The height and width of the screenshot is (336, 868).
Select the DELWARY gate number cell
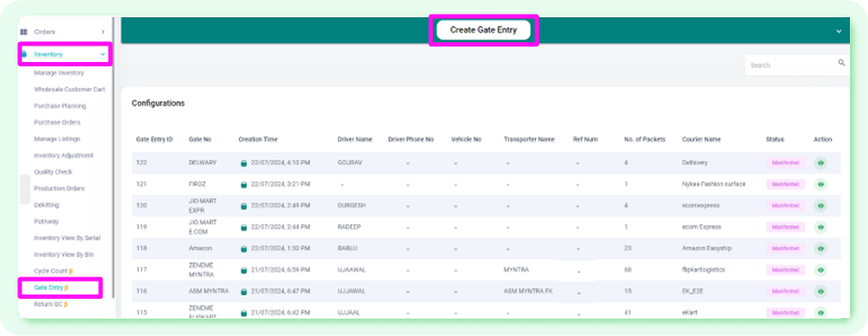202,163
